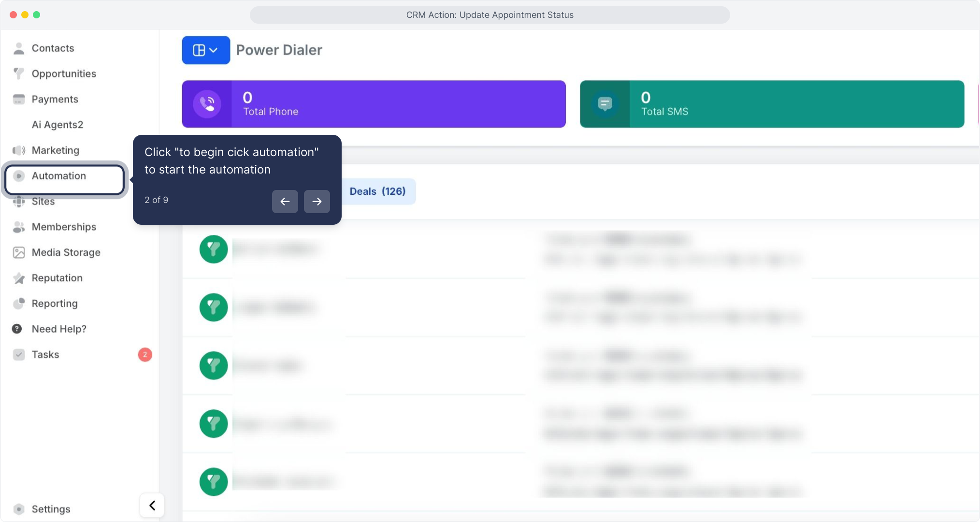The height and width of the screenshot is (522, 980).
Task: Open the Tasks checkbox item
Action: 45,354
